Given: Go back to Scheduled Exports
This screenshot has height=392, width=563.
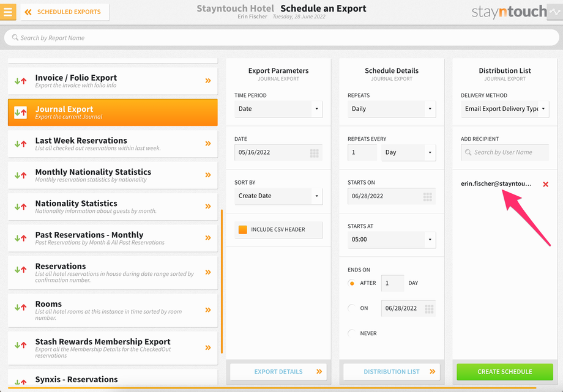Looking at the screenshot, I should (x=65, y=12).
